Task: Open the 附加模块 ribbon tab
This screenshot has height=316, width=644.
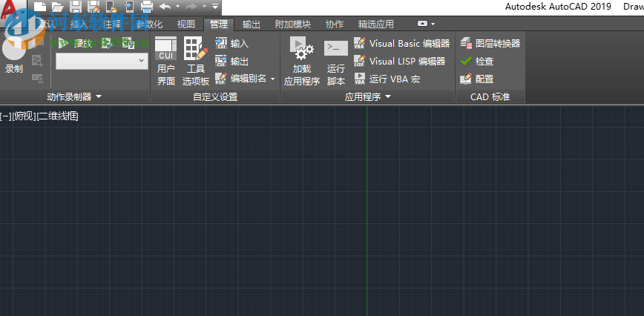Action: pyautogui.click(x=293, y=24)
